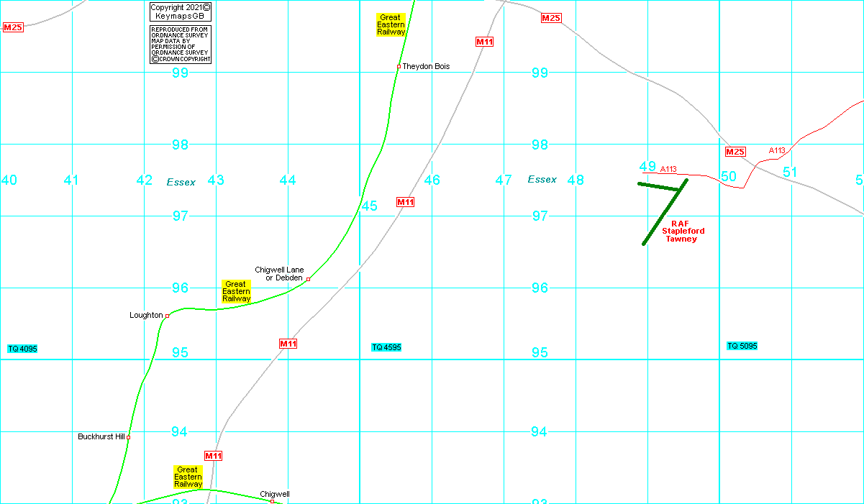Click the Great Eastern Railway label near Loughton
Image resolution: width=864 pixels, height=504 pixels.
pos(236,291)
